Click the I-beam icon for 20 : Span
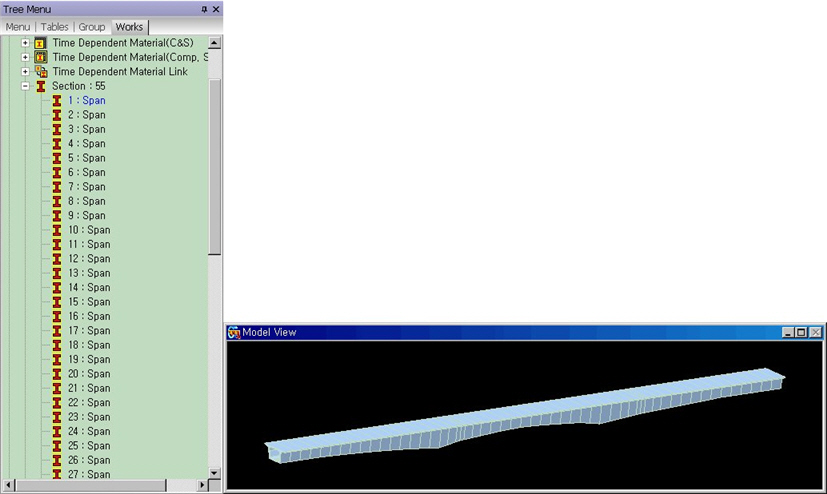The image size is (827, 494). coord(57,374)
